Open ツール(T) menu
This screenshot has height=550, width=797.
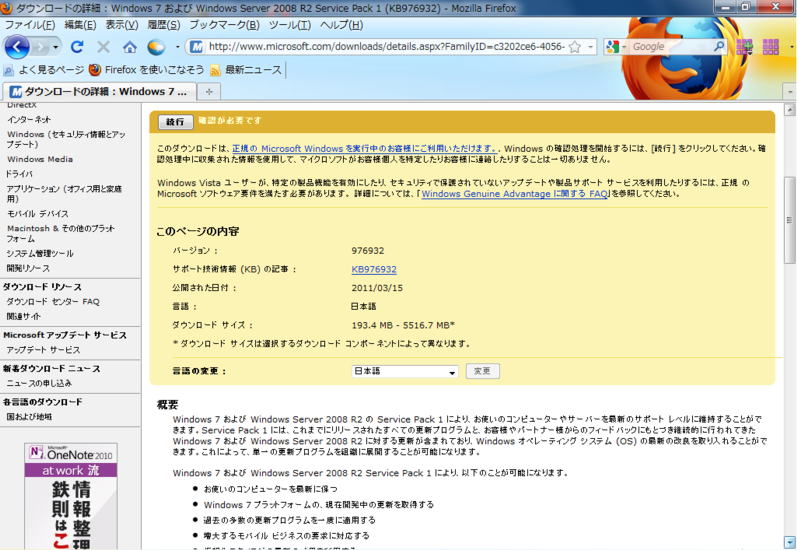290,25
